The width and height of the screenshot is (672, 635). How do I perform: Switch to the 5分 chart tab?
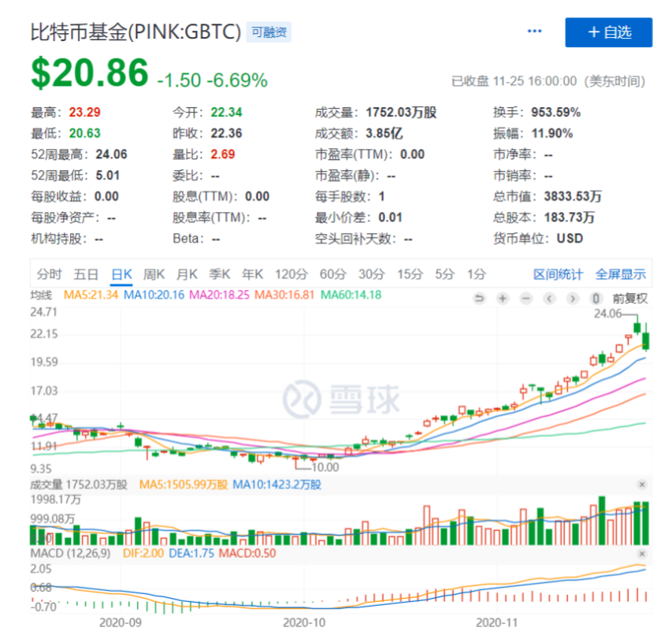(445, 274)
